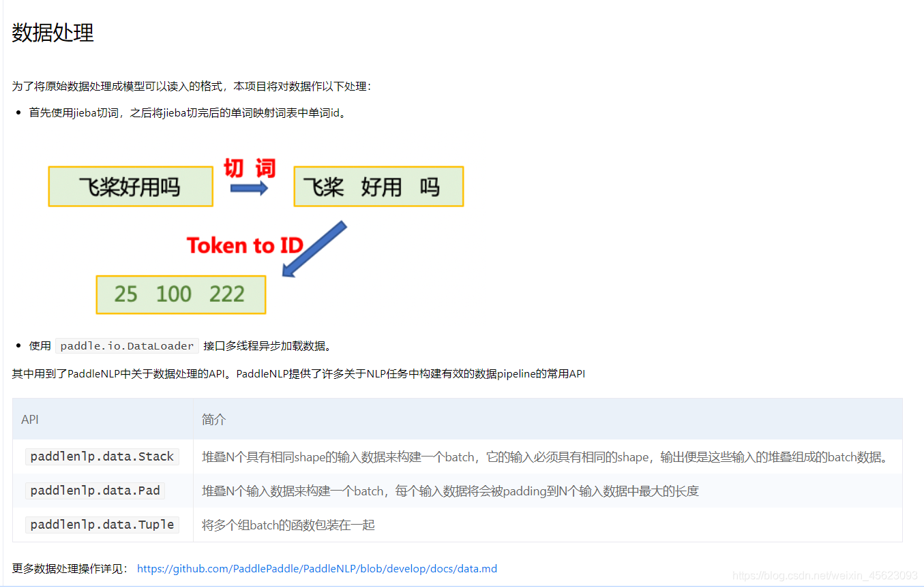Click the red 切词 label
The image size is (924, 588).
click(x=250, y=167)
